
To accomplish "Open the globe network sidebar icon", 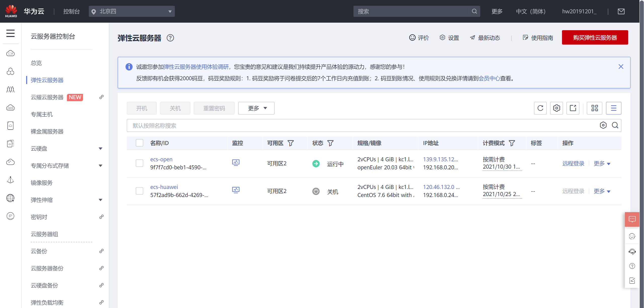I will [10, 198].
